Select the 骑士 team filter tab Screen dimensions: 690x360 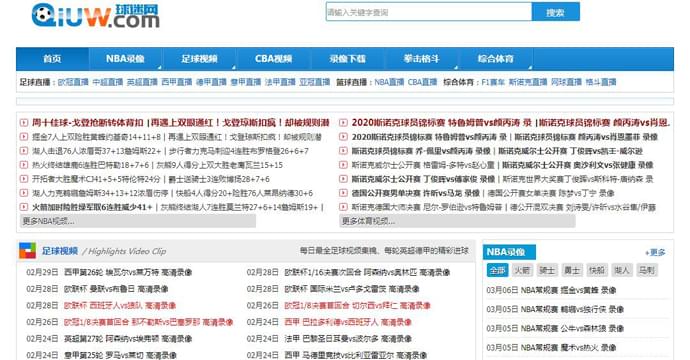(x=547, y=270)
